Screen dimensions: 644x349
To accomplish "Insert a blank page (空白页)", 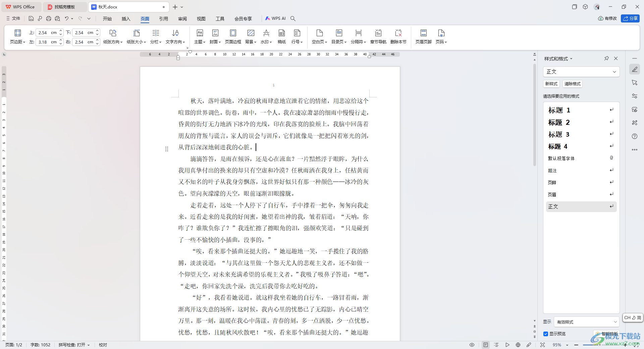I will point(319,37).
